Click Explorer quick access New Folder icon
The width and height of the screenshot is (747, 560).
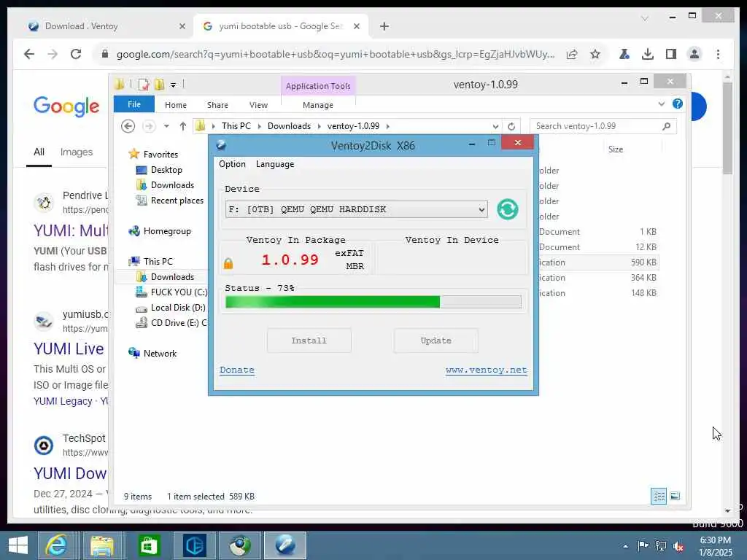(159, 85)
